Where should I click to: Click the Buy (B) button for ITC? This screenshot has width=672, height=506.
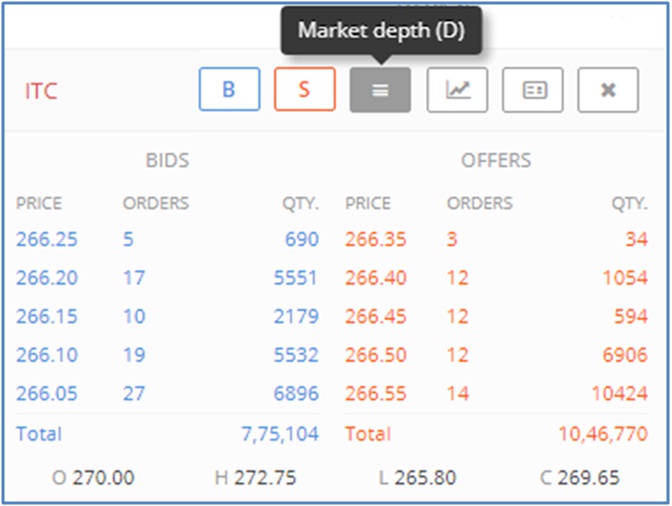[228, 90]
